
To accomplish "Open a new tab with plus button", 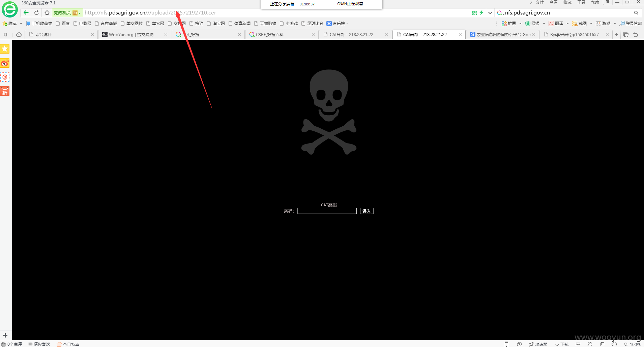I will (x=616, y=34).
